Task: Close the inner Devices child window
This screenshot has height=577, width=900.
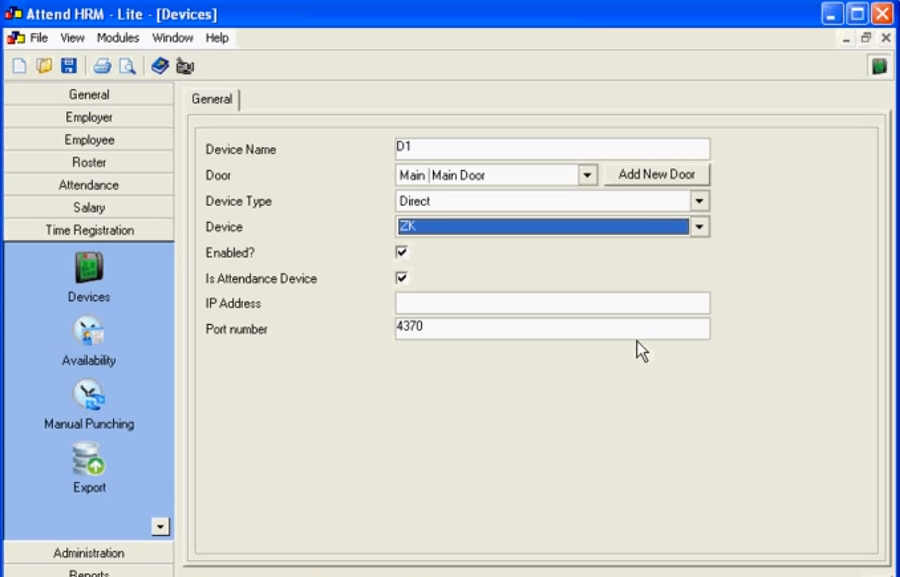Action: tap(886, 38)
